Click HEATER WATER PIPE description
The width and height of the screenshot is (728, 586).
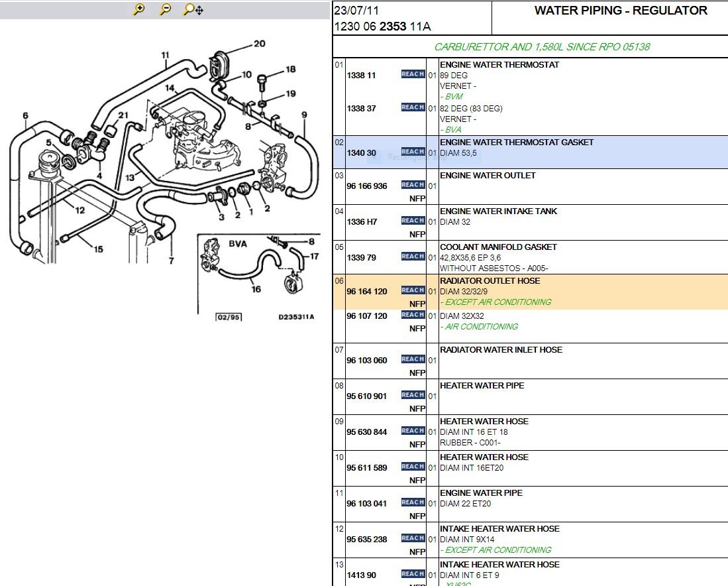(x=482, y=385)
